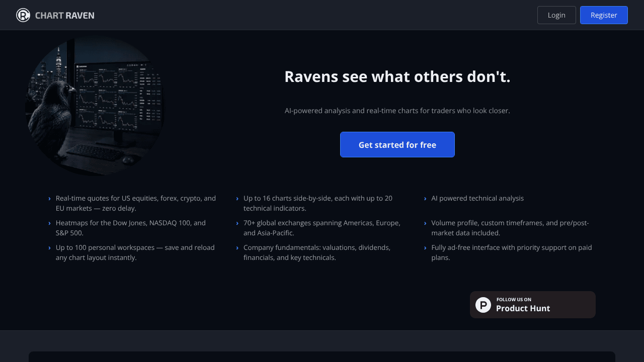Click the Up to 100 personal workspaces text
The width and height of the screenshot is (644, 362).
point(135,252)
